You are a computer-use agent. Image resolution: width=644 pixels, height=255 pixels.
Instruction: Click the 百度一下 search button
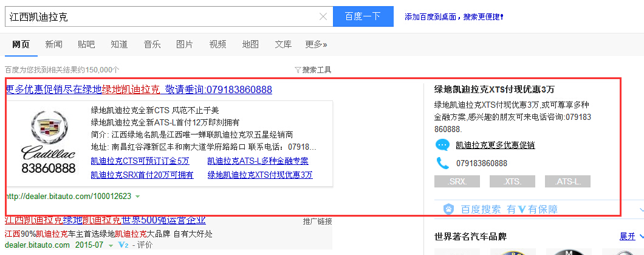[x=363, y=16]
